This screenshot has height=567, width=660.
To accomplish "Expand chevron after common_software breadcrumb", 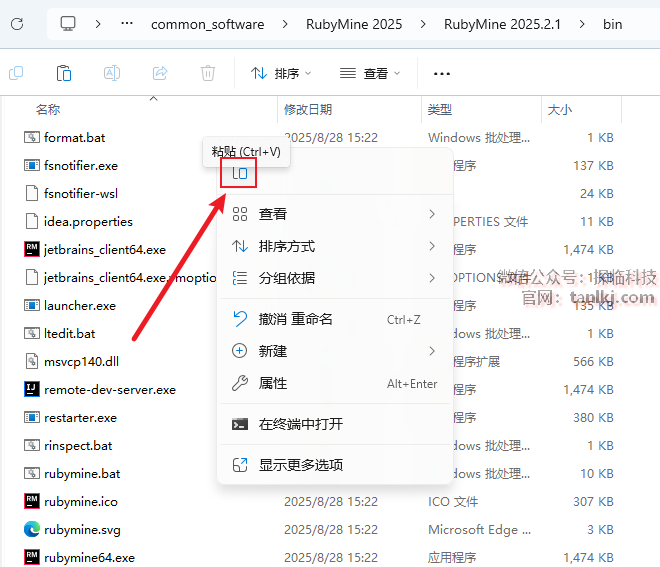I will 285,24.
